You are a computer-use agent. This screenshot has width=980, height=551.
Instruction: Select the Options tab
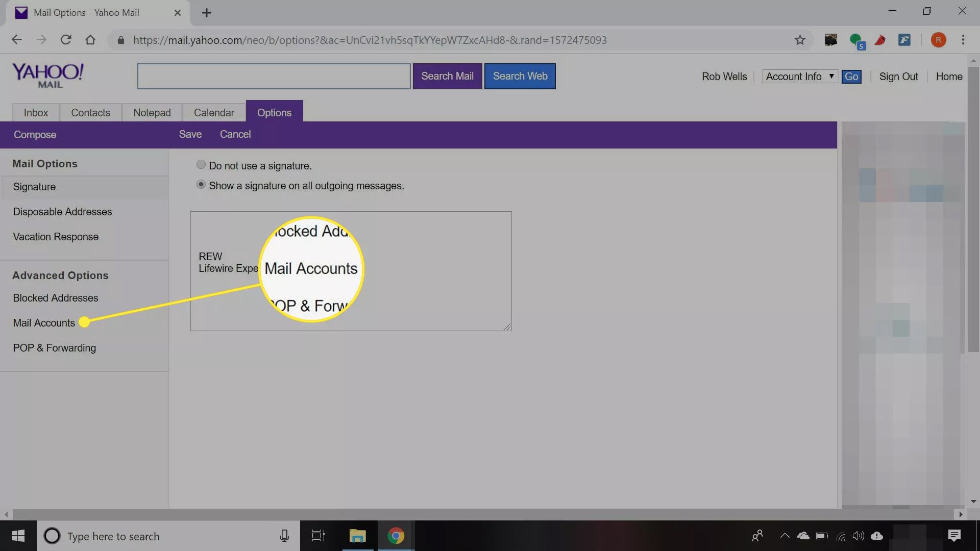coord(274,112)
